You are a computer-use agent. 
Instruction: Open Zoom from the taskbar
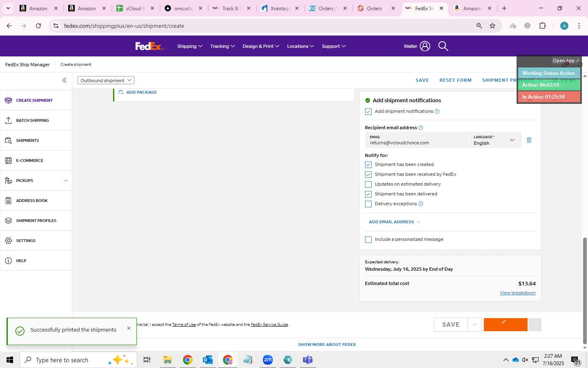(268, 360)
